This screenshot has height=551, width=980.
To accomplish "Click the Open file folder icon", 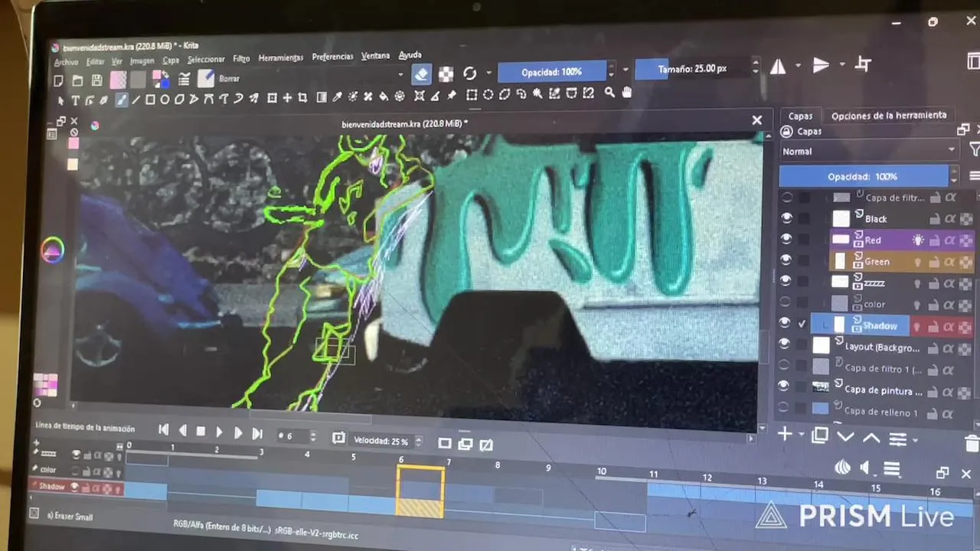I will 77,80.
